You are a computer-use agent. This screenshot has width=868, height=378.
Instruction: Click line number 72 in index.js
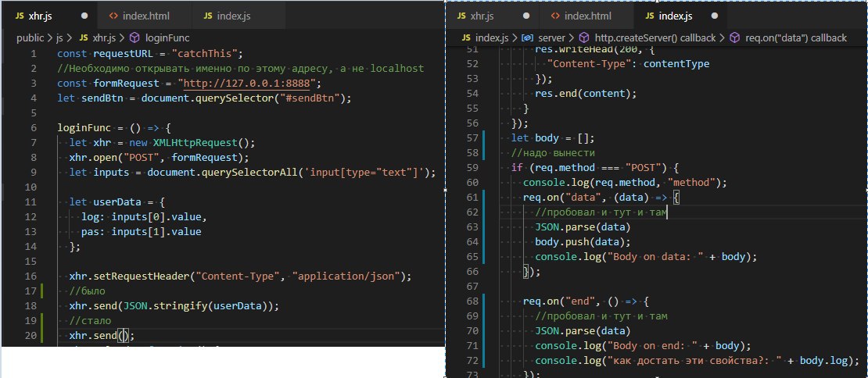pos(472,361)
